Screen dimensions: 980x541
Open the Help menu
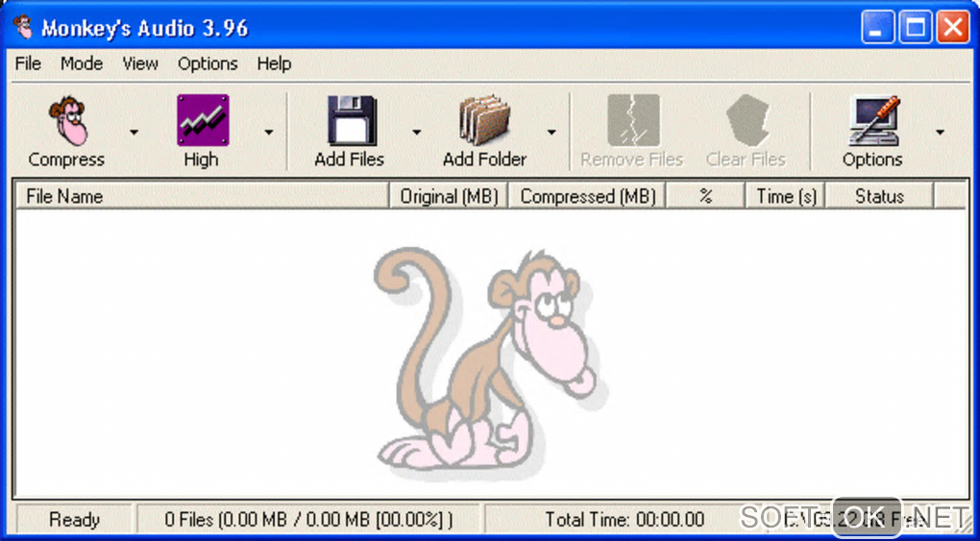pos(275,63)
